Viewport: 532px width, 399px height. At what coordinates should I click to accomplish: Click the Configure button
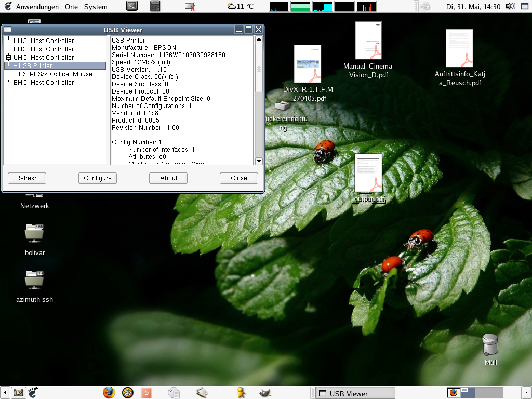pyautogui.click(x=98, y=178)
